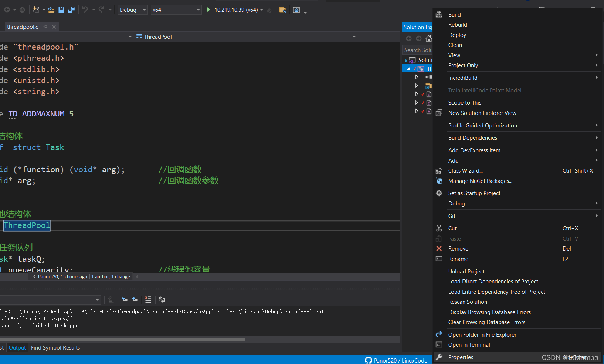Collapse the selected project node in Solution Explorer
Viewport: 604px width, 364px height.
pyautogui.click(x=408, y=68)
